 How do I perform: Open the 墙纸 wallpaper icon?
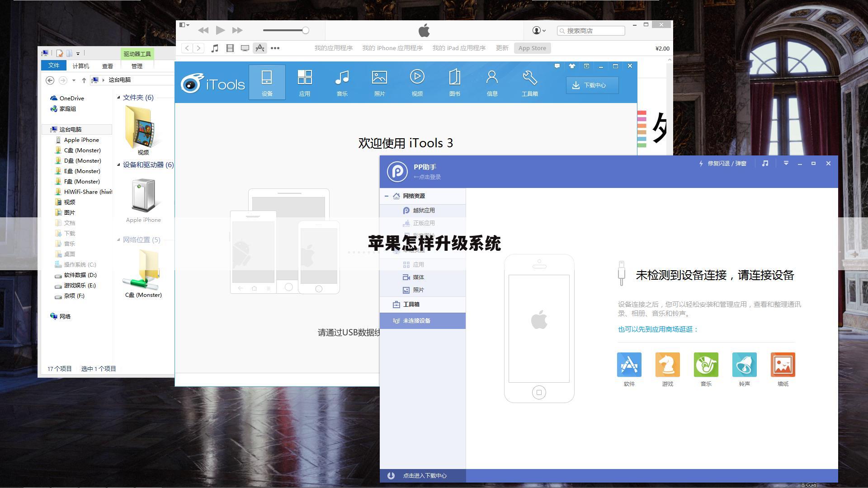click(x=783, y=365)
